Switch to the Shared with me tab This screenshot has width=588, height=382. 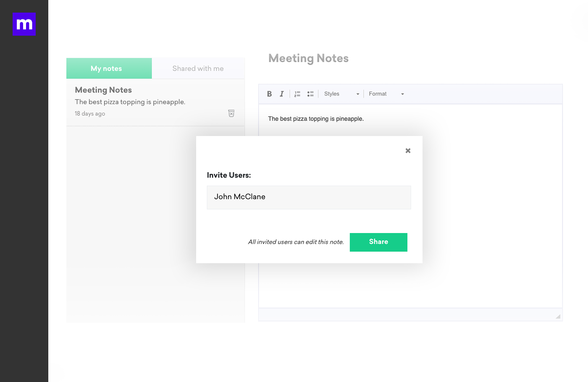click(x=198, y=68)
